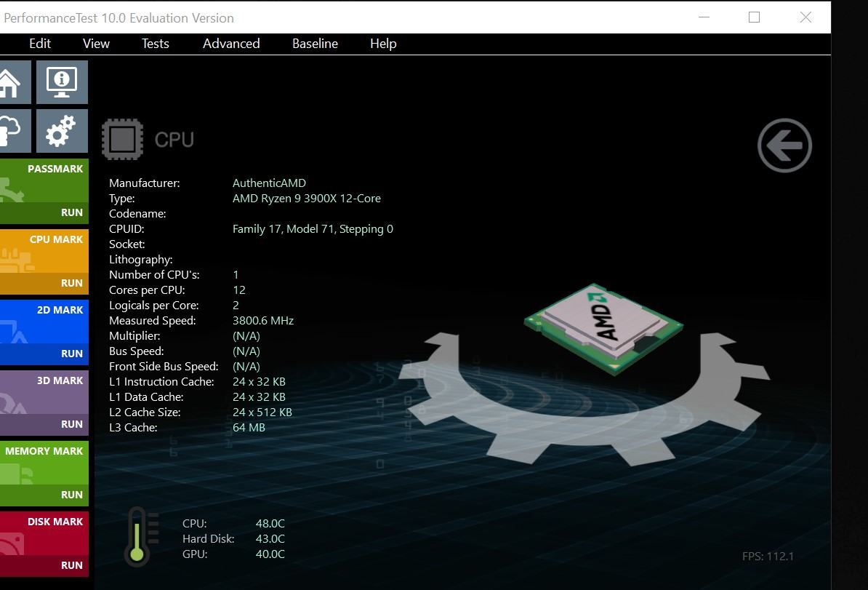This screenshot has height=590, width=868.
Task: Click 'Family 17, Model 71, Stepping 0' value
Action: click(313, 229)
